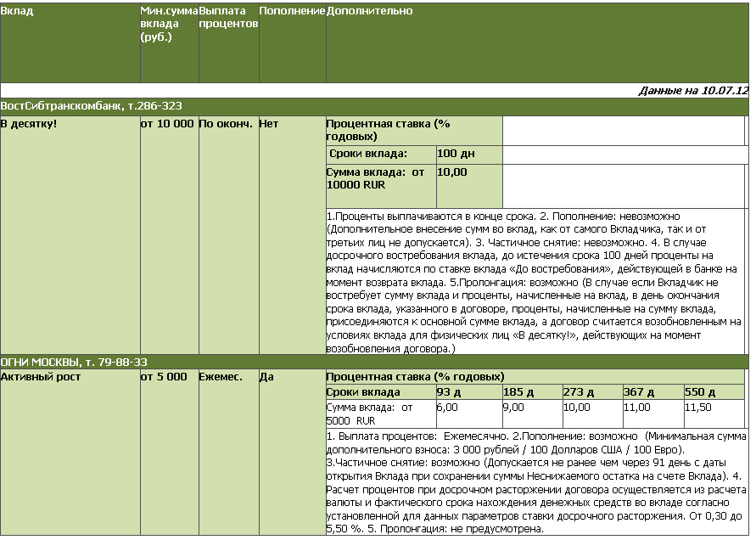
Task: Click the "По оконч." interest payout cell
Action: [x=226, y=124]
